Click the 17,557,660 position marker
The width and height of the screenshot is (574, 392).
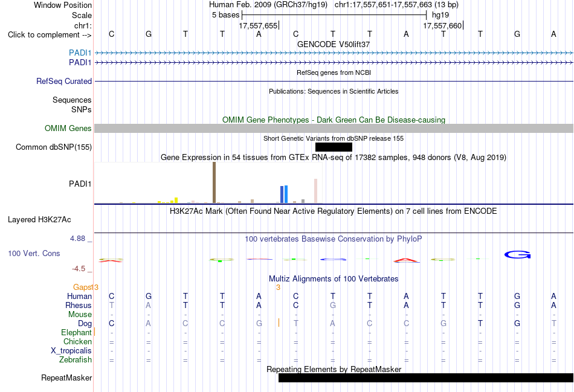(x=442, y=25)
